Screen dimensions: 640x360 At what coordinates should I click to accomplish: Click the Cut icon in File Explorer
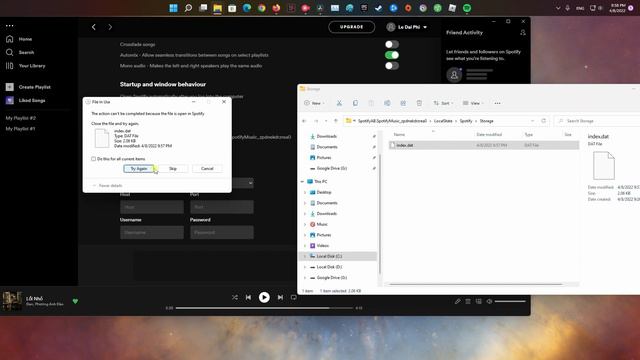[339, 103]
